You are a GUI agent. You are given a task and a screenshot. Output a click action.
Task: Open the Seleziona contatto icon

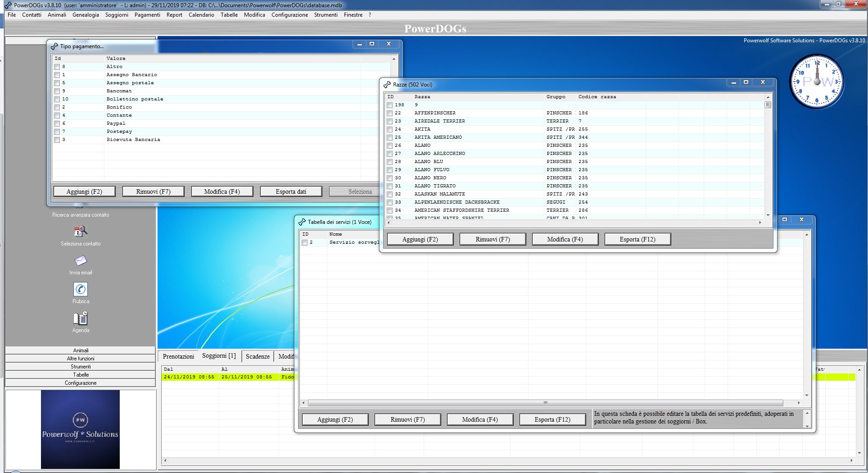pyautogui.click(x=81, y=232)
